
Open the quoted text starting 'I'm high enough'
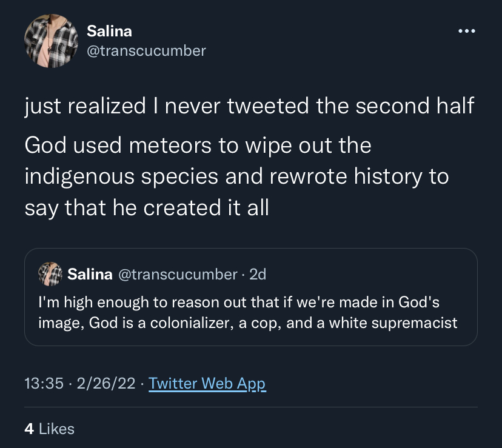[x=239, y=303]
